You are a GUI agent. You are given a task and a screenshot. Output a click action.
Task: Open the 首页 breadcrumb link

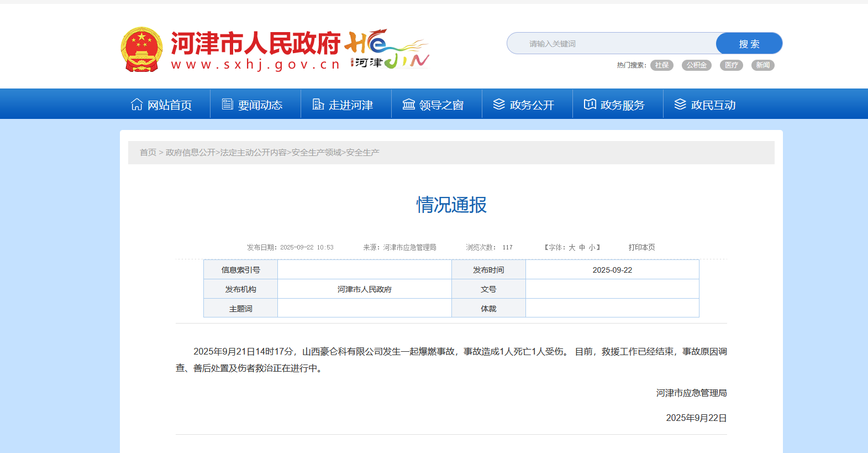148,153
